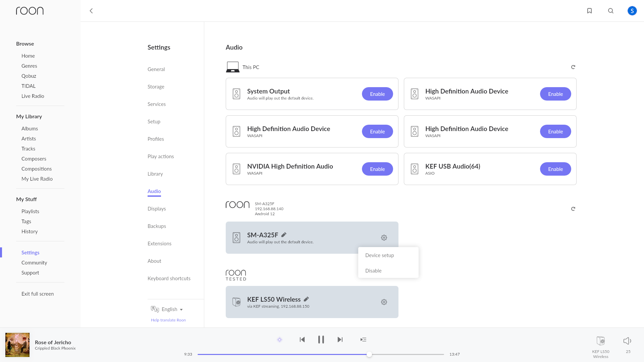Skip to the next track

(340, 340)
